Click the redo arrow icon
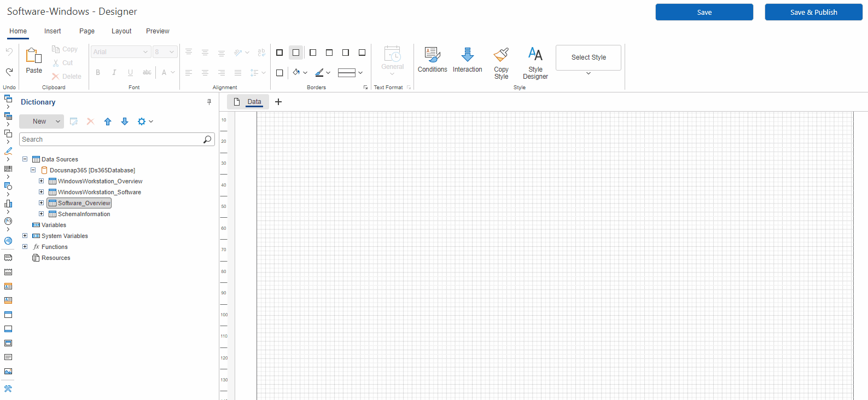The width and height of the screenshot is (868, 400). pyautogui.click(x=9, y=72)
